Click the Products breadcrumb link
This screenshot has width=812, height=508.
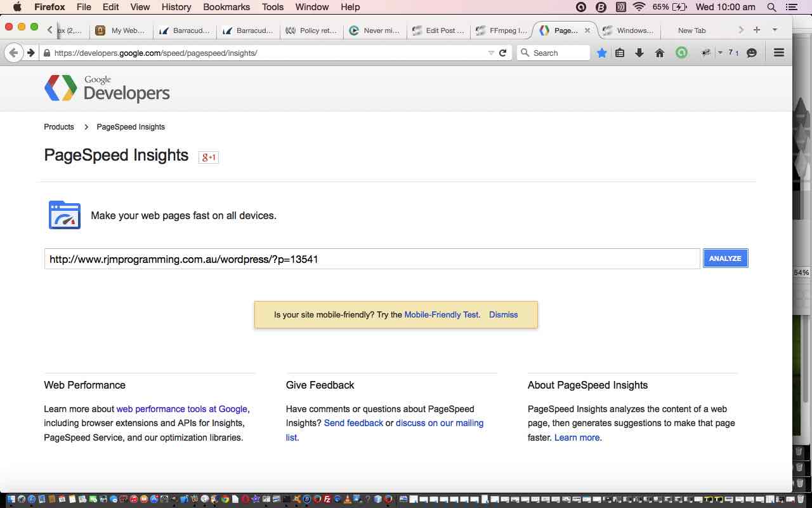(x=59, y=127)
